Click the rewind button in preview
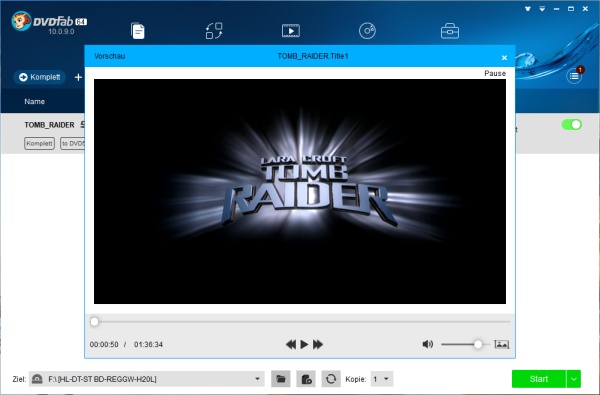Viewport: 600px width, 395px height. coord(291,344)
